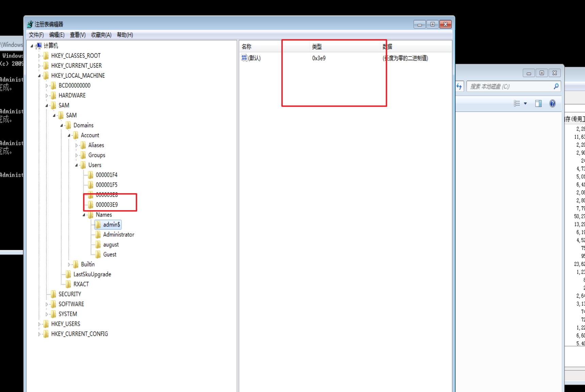Expand the HARDWARE key arrow
Viewport: 585px width, 392px height.
pos(47,96)
